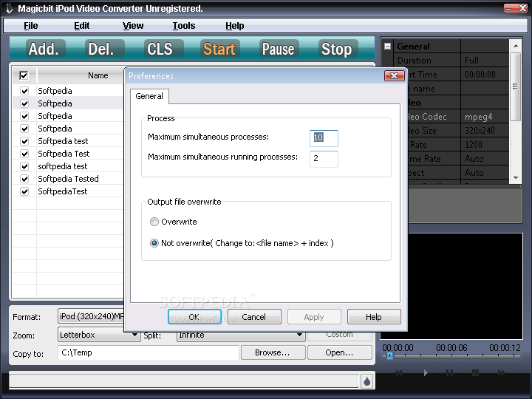This screenshot has width=532, height=399.
Task: Uncheck the 'Softpedia Tested' row checkbox
Action: click(x=24, y=179)
